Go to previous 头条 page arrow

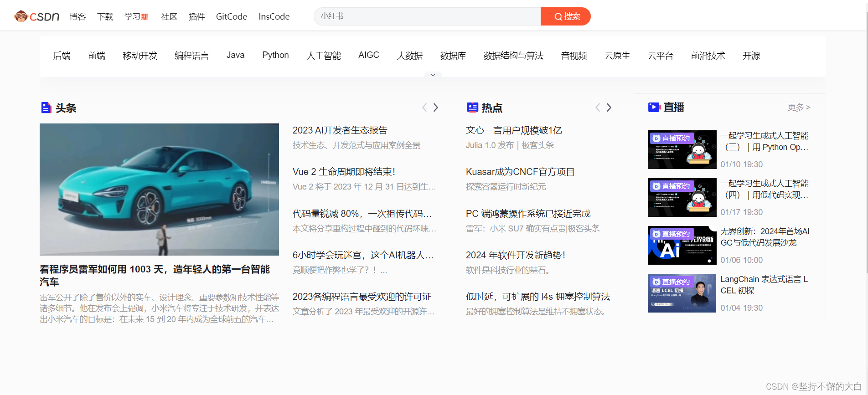coord(424,108)
